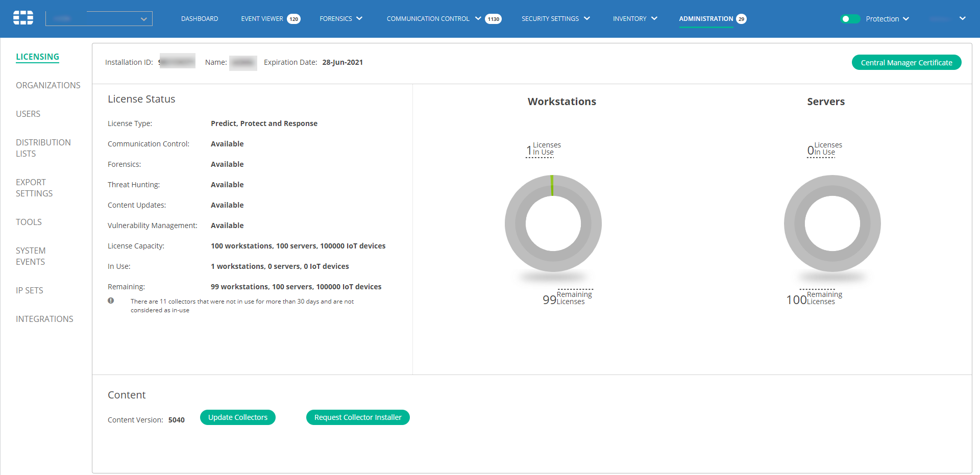This screenshot has height=475, width=980.
Task: Open the Integrations sidebar item
Action: click(44, 319)
